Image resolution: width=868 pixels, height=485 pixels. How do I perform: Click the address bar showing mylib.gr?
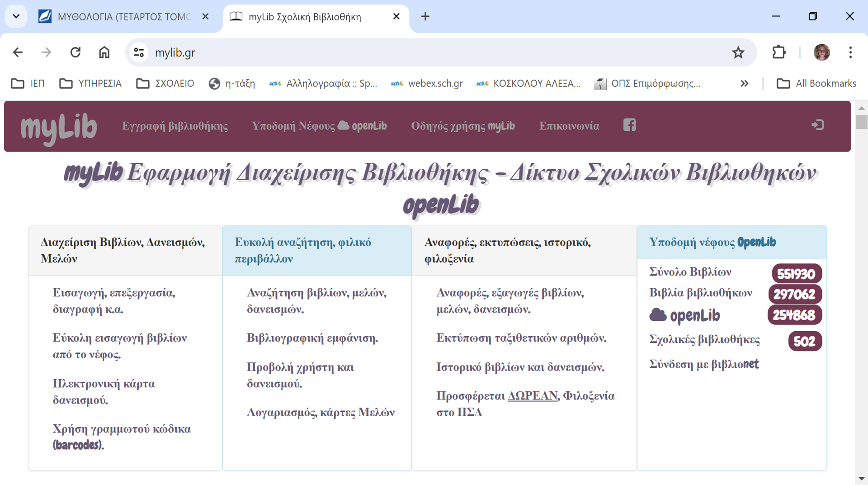tap(407, 53)
